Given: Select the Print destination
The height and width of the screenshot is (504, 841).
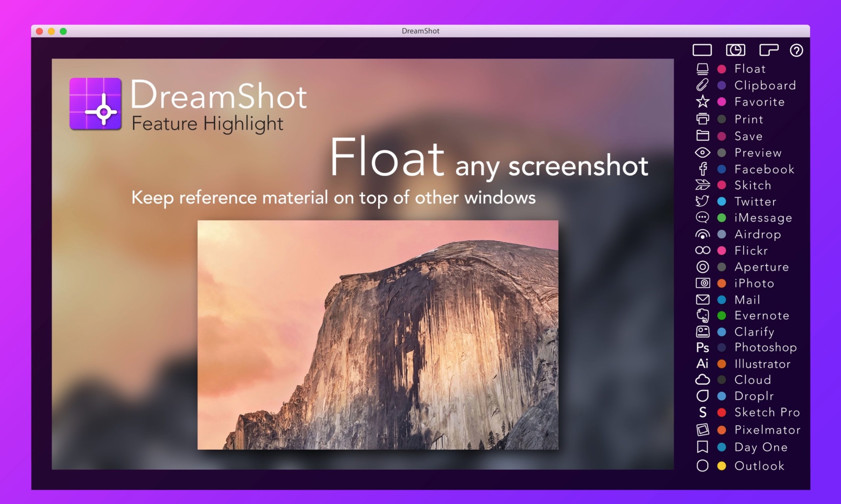Looking at the screenshot, I should tap(703, 119).
